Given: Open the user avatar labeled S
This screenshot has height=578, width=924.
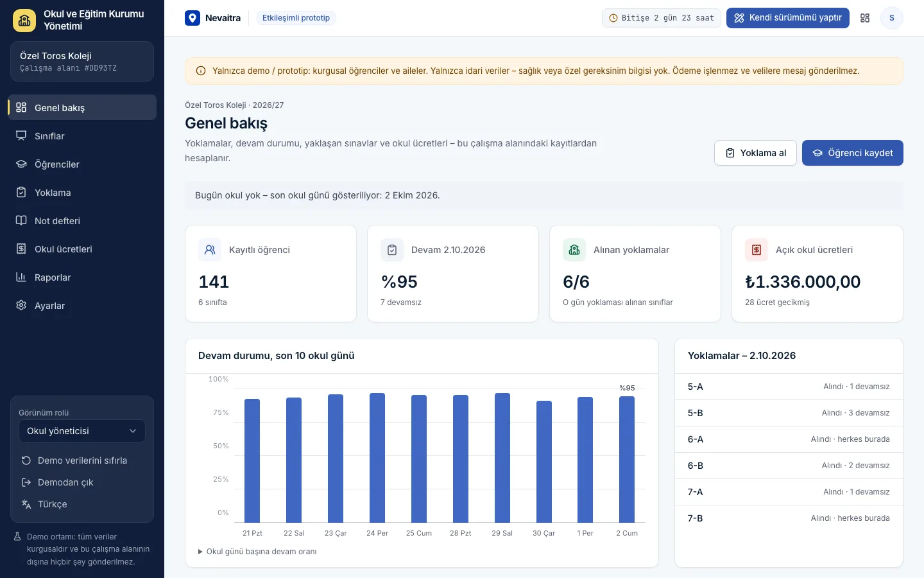Looking at the screenshot, I should (891, 18).
